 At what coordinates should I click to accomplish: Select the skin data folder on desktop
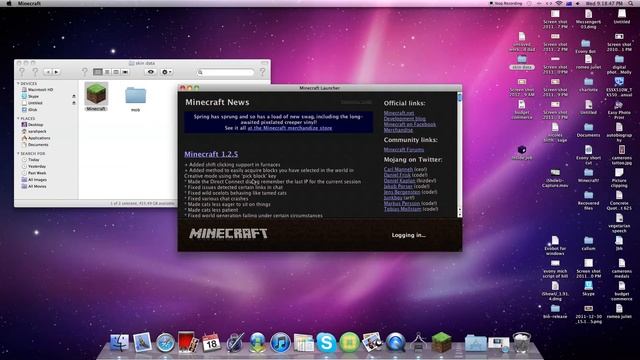coord(522,62)
